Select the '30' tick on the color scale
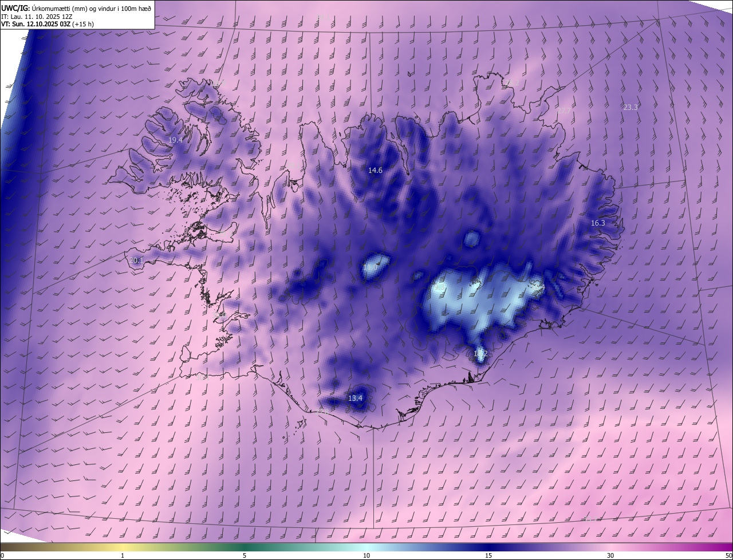 (x=610, y=555)
